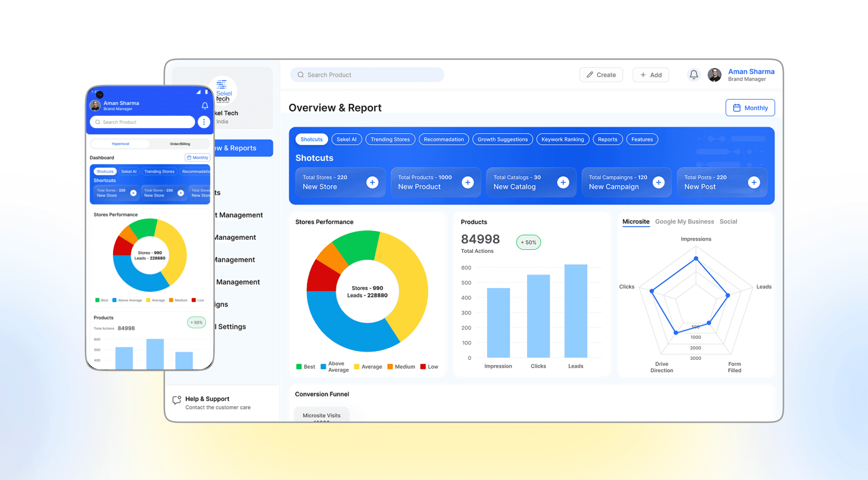This screenshot has height=480, width=868.
Task: Switch the mobile view to Order/Billing
Action: [180, 144]
